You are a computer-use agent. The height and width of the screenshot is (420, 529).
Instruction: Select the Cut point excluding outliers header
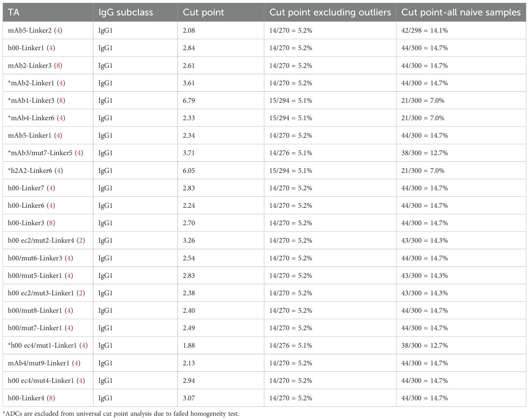pos(330,12)
